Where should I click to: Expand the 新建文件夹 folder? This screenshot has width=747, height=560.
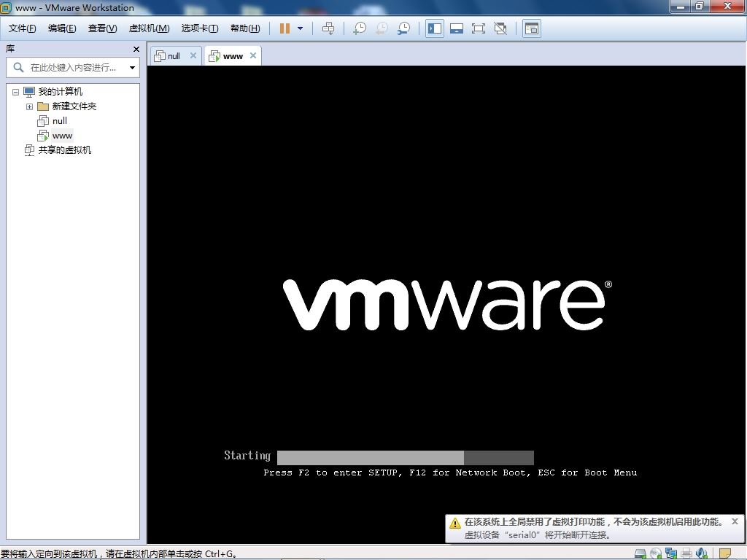[29, 106]
